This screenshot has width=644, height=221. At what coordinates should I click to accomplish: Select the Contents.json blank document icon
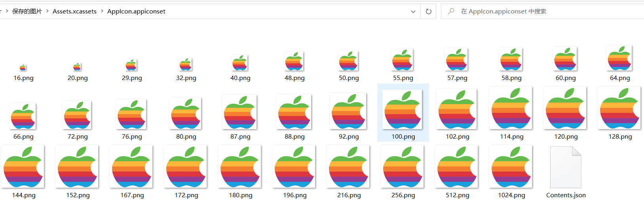click(x=566, y=167)
